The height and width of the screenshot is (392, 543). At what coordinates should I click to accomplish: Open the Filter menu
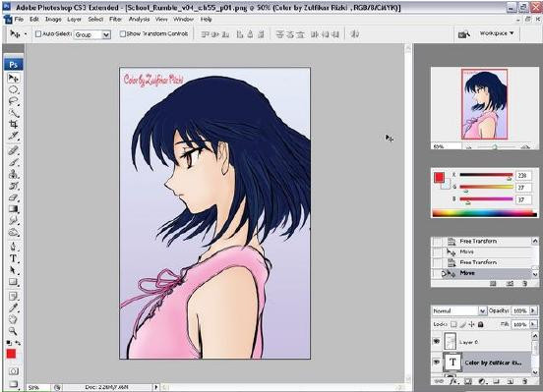[115, 20]
